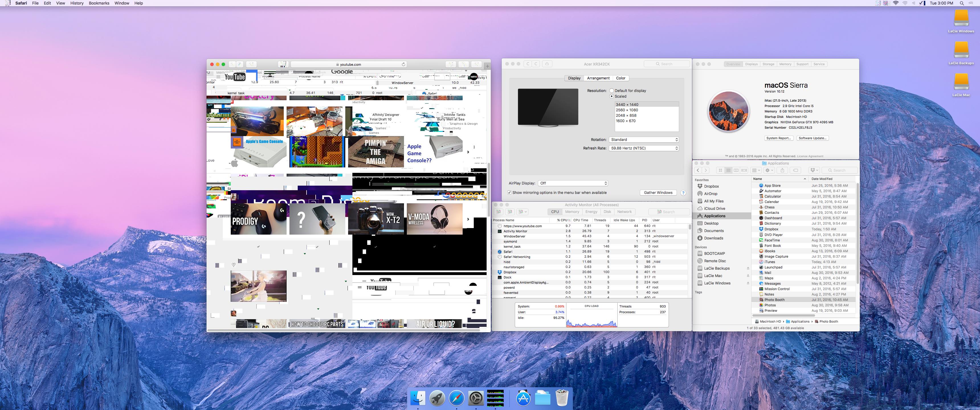
Task: Click System Report button
Action: (x=779, y=138)
